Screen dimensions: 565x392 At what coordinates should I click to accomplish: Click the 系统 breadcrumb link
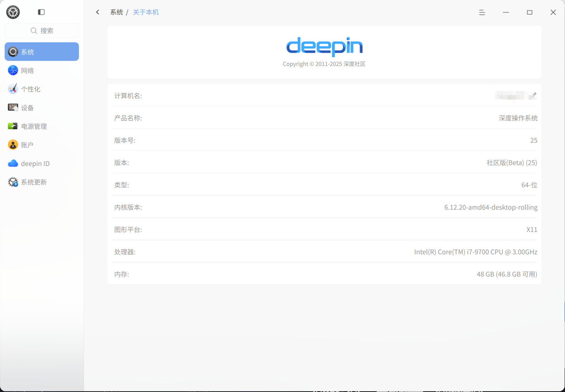tap(117, 12)
